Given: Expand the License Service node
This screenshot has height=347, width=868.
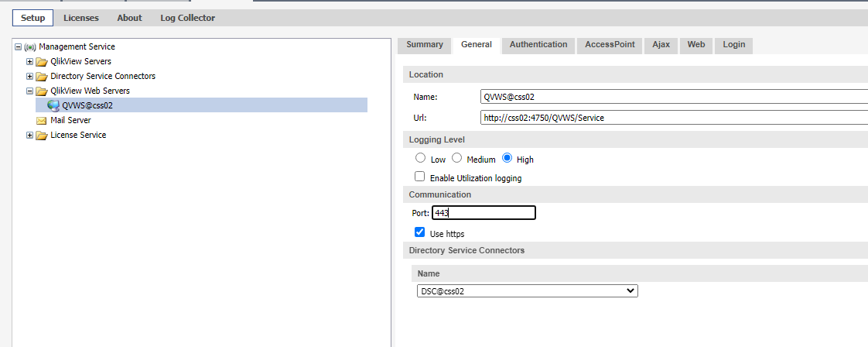Looking at the screenshot, I should tap(30, 135).
